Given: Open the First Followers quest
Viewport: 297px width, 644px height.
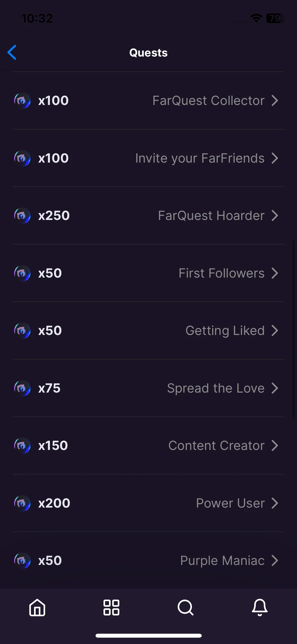Looking at the screenshot, I should [148, 273].
